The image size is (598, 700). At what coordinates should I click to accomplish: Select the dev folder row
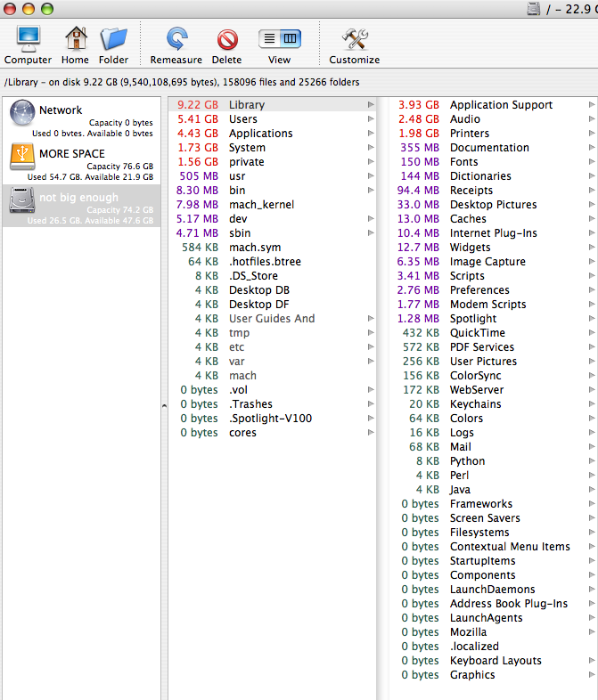(x=273, y=219)
